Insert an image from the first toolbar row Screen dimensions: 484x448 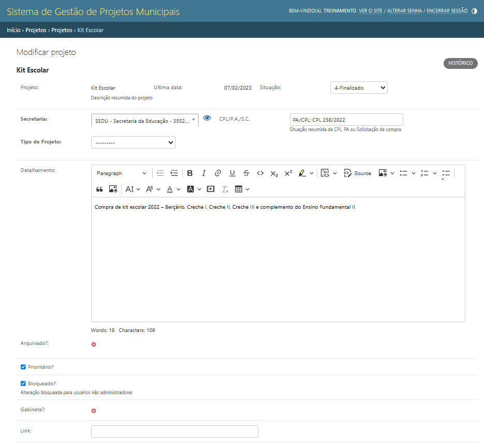tap(383, 173)
